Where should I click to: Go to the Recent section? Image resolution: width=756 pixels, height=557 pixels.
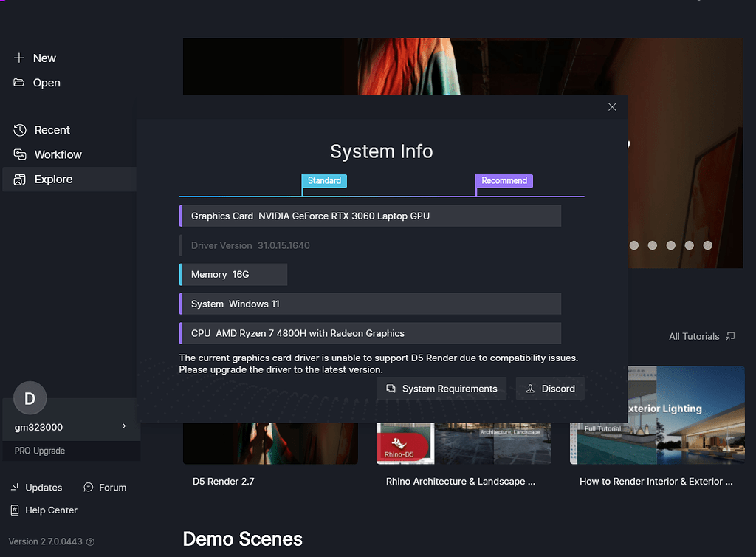(41, 130)
